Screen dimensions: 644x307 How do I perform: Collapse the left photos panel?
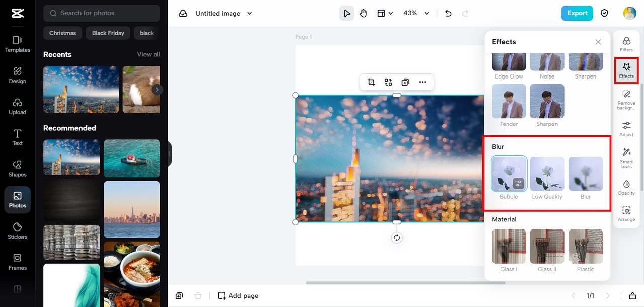(170, 153)
